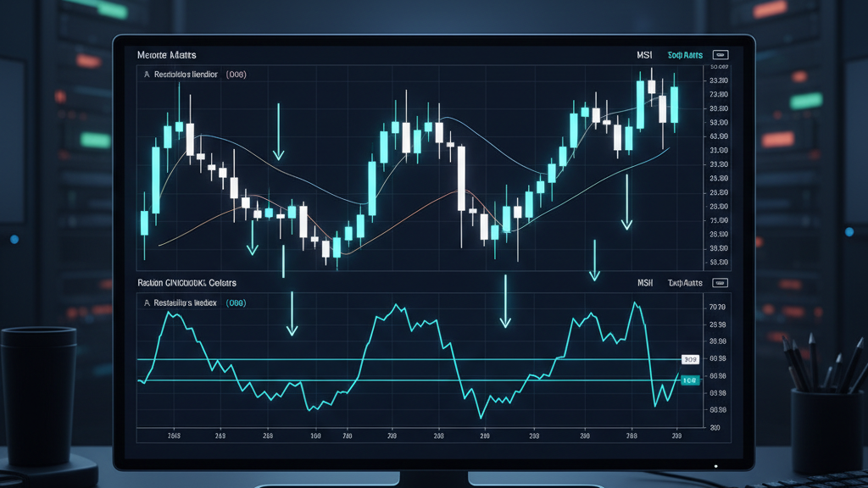Click the 'A' icon before Restalidos liendior

tap(147, 75)
